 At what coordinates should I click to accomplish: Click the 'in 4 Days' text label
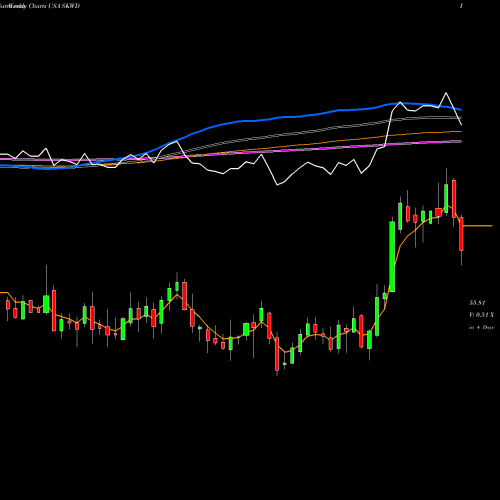click(x=481, y=327)
